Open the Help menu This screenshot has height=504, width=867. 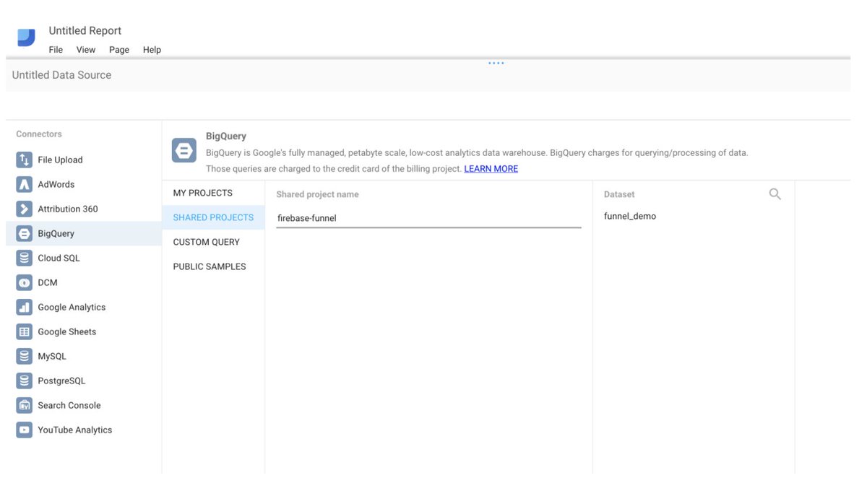click(x=152, y=50)
